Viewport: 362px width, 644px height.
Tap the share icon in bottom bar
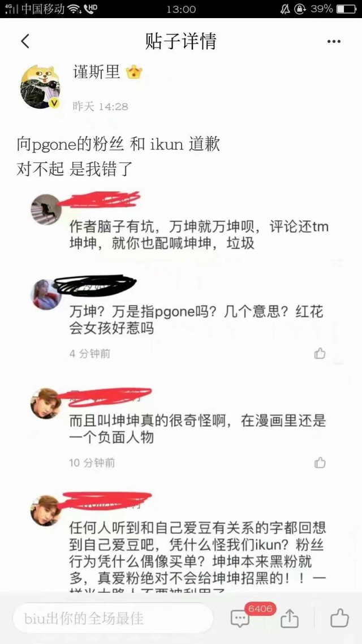(x=290, y=618)
